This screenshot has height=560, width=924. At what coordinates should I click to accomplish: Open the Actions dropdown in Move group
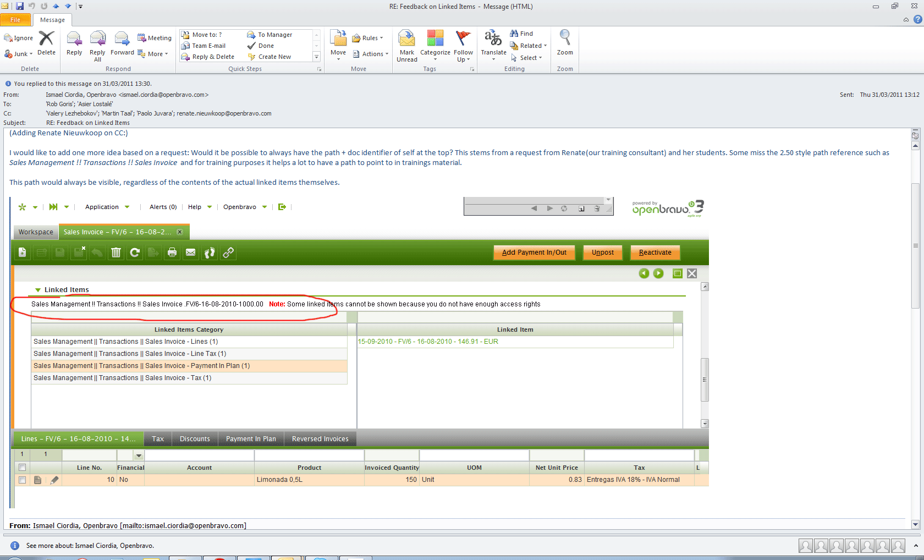[371, 54]
